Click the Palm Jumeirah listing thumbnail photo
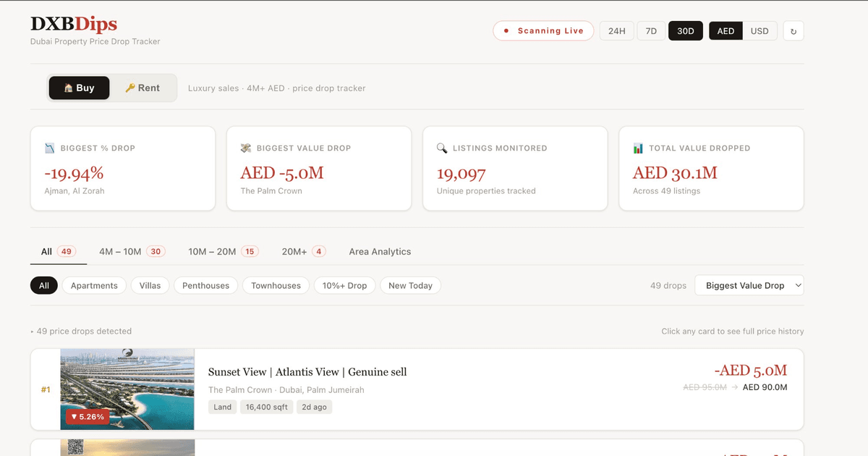 tap(127, 389)
